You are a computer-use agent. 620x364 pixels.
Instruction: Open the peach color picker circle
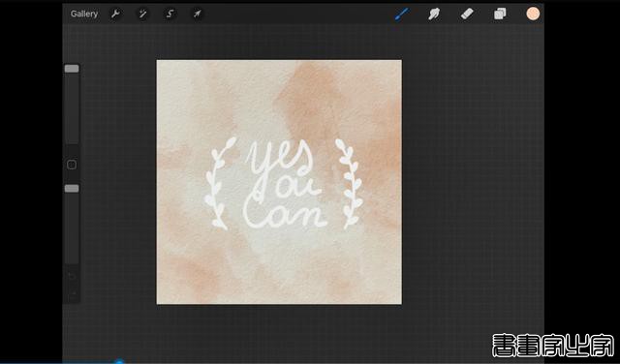pyautogui.click(x=533, y=14)
